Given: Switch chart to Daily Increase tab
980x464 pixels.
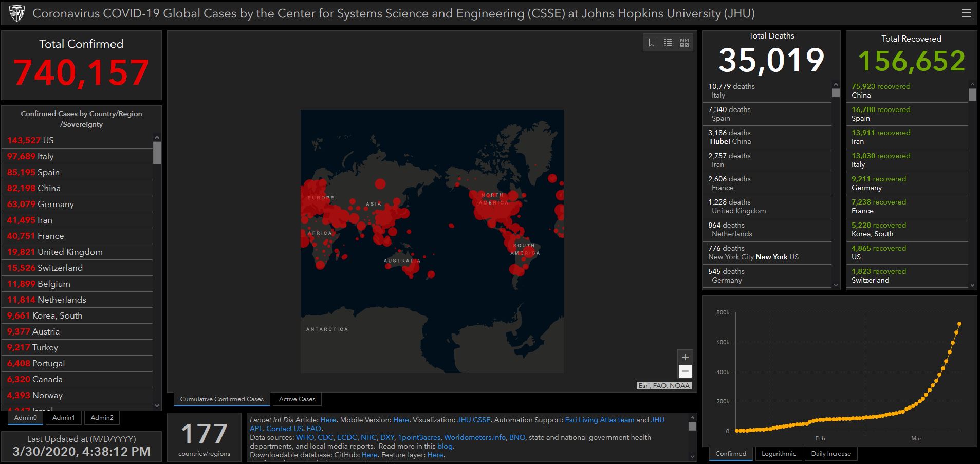Looking at the screenshot, I should [x=831, y=454].
